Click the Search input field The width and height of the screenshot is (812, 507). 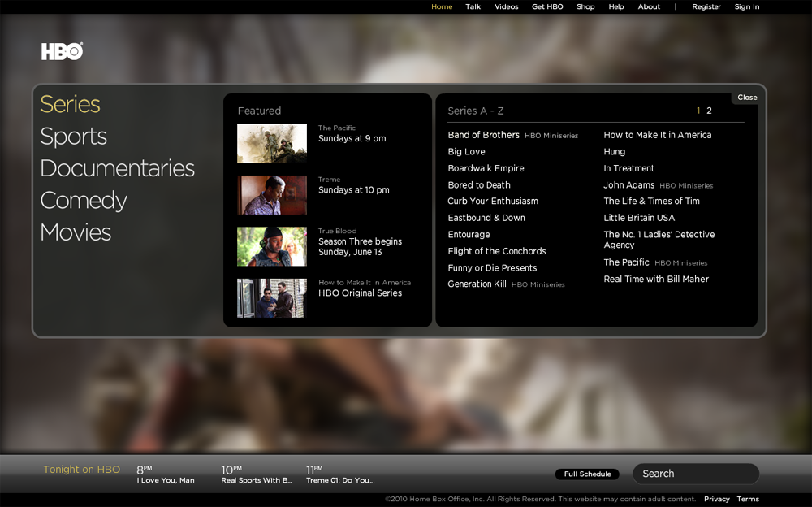696,474
